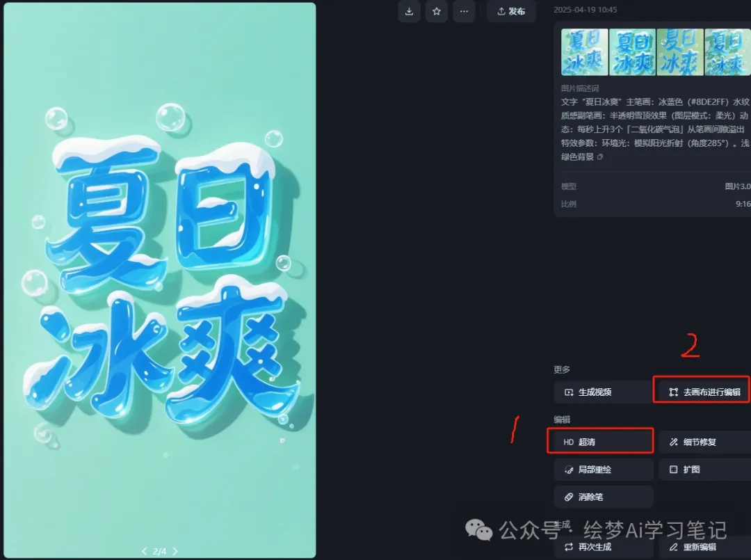Click the download image icon
The image size is (751, 560).
[x=409, y=12]
